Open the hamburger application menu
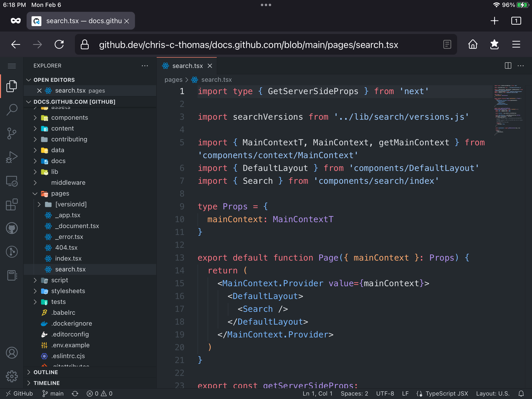 (x=12, y=66)
